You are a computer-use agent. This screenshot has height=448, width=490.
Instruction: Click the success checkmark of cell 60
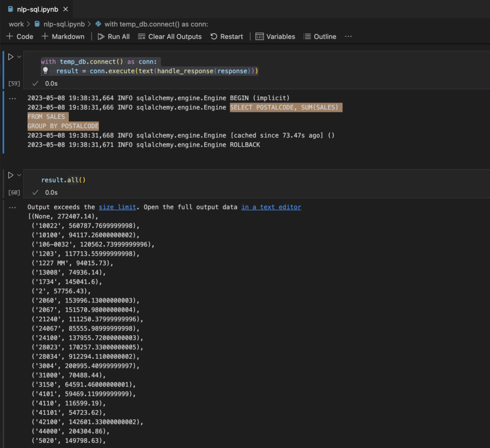pos(35,192)
